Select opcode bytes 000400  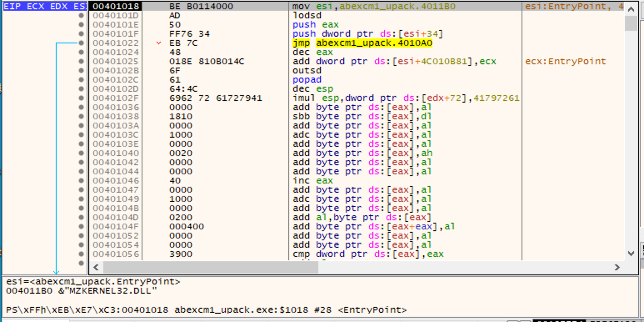(187, 226)
